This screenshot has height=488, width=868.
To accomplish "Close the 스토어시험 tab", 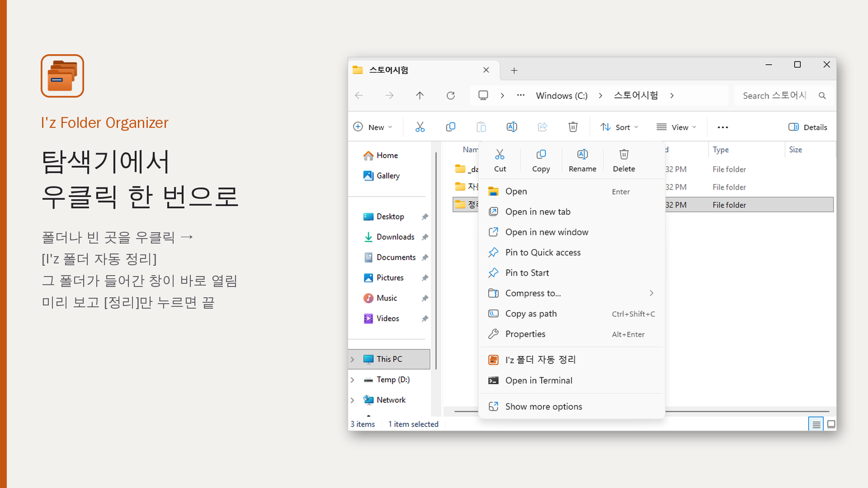I will pos(486,70).
